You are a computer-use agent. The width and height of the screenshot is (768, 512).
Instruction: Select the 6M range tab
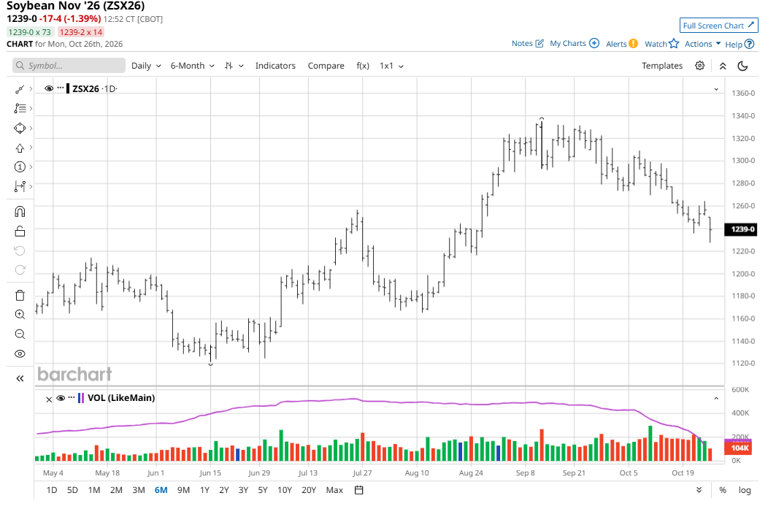tap(161, 490)
